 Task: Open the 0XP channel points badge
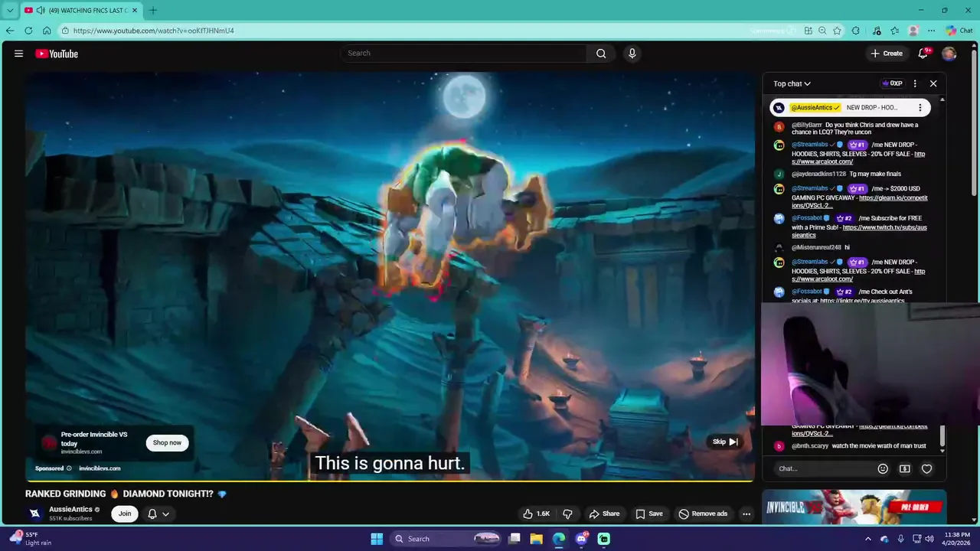point(893,83)
